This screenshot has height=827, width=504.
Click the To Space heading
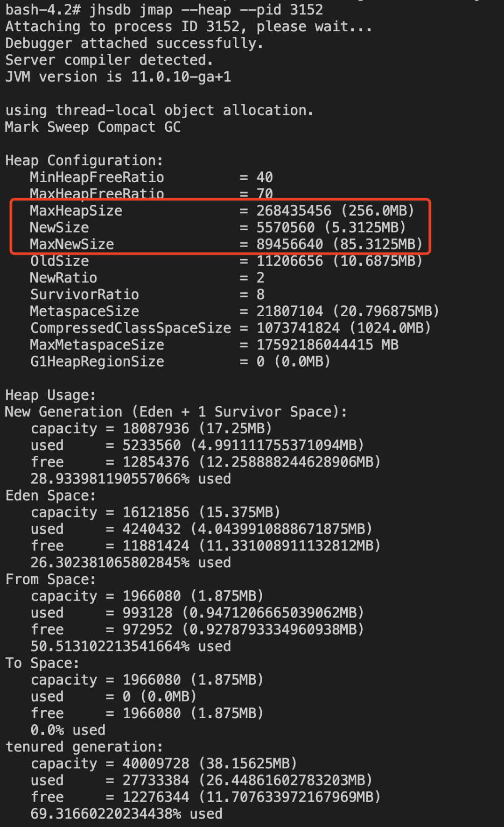pyautogui.click(x=42, y=663)
